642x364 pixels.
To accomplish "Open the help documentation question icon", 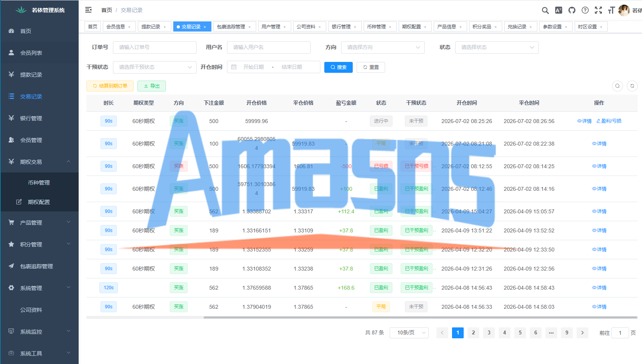I will click(x=585, y=10).
